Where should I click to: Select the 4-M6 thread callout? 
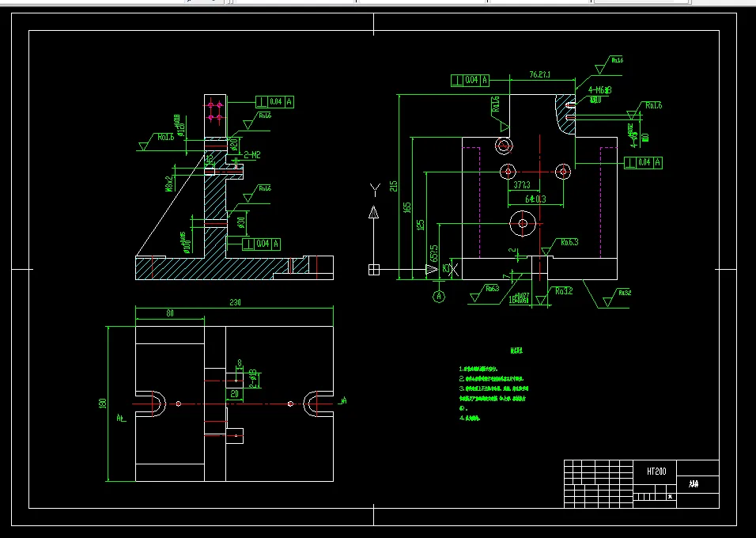(x=599, y=90)
